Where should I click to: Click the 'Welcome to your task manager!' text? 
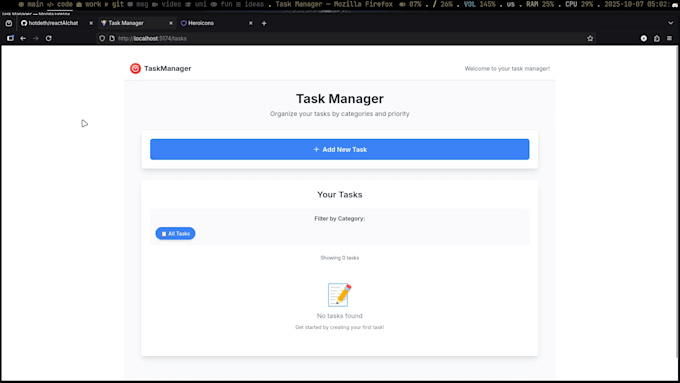pyautogui.click(x=507, y=69)
